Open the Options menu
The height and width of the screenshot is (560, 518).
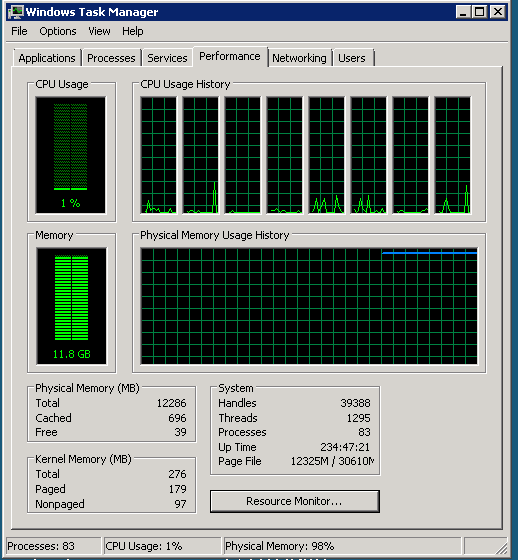tap(58, 31)
